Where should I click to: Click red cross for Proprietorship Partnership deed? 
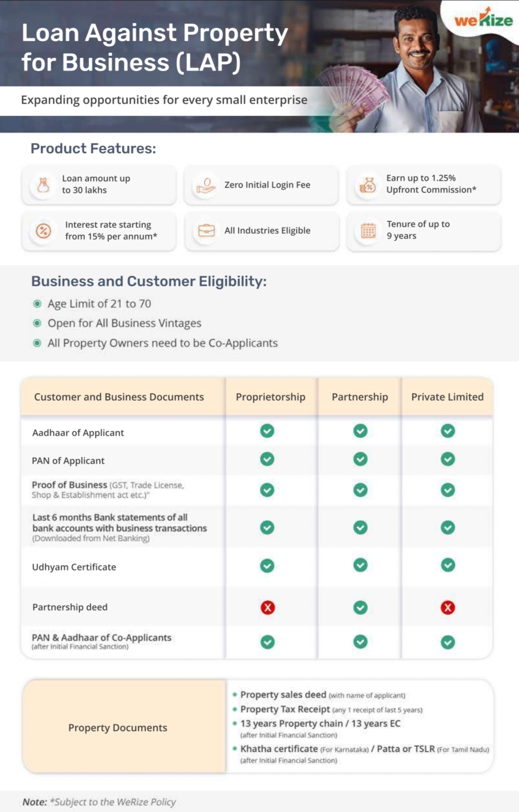pos(267,607)
